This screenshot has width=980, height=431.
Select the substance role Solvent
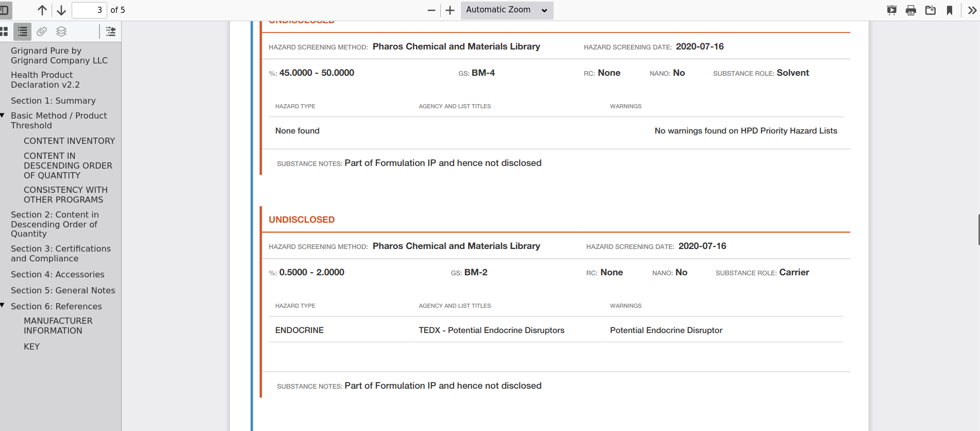point(793,73)
